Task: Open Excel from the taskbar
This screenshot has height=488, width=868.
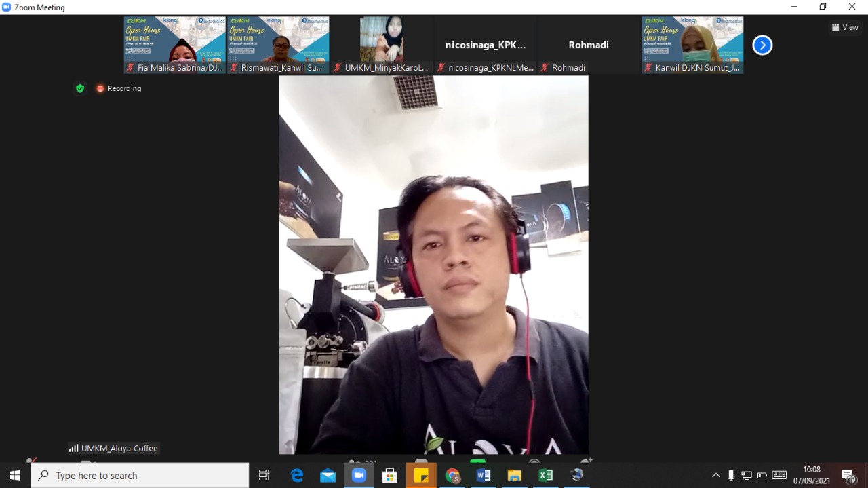Action: tap(545, 476)
